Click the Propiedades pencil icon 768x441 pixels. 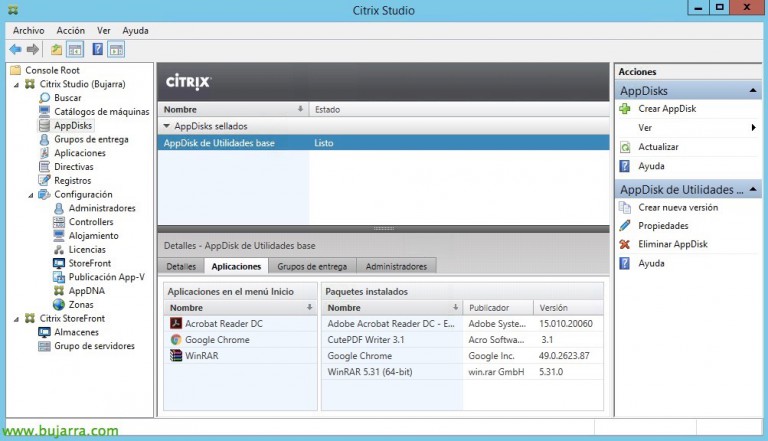click(x=625, y=225)
